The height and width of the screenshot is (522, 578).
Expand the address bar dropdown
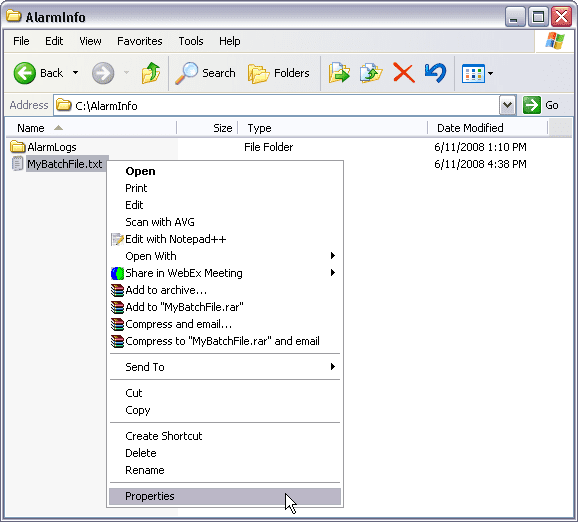pos(507,105)
